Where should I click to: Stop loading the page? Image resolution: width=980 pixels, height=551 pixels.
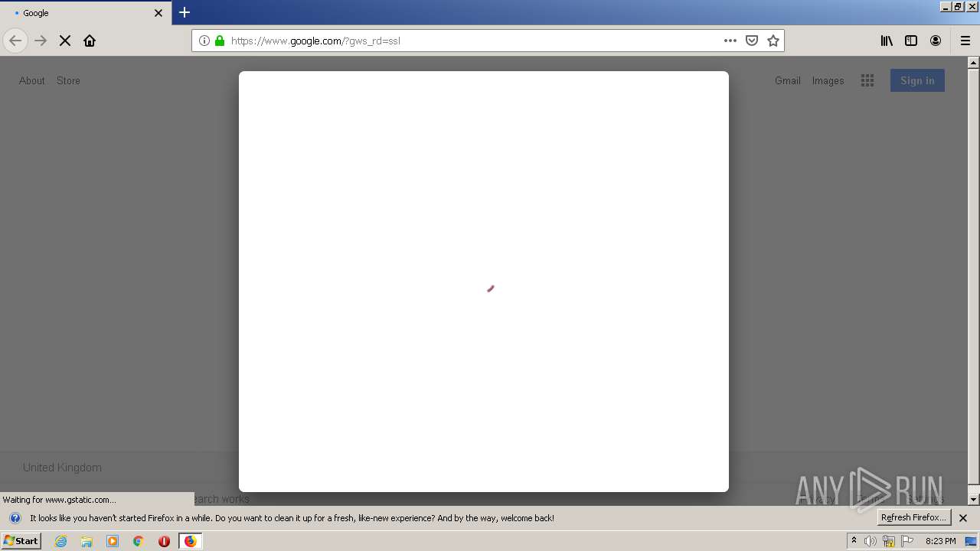[x=65, y=41]
